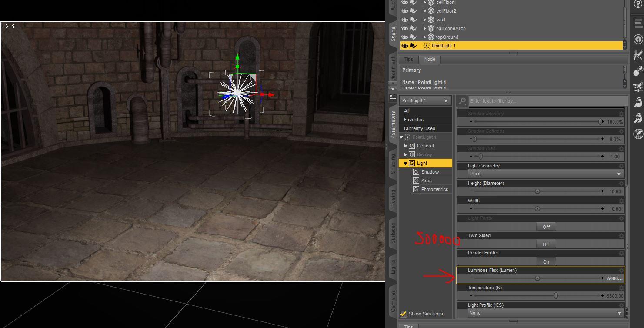This screenshot has height=328, width=644.
Task: Switch to the Cameras pane tab
Action: pyautogui.click(x=393, y=301)
